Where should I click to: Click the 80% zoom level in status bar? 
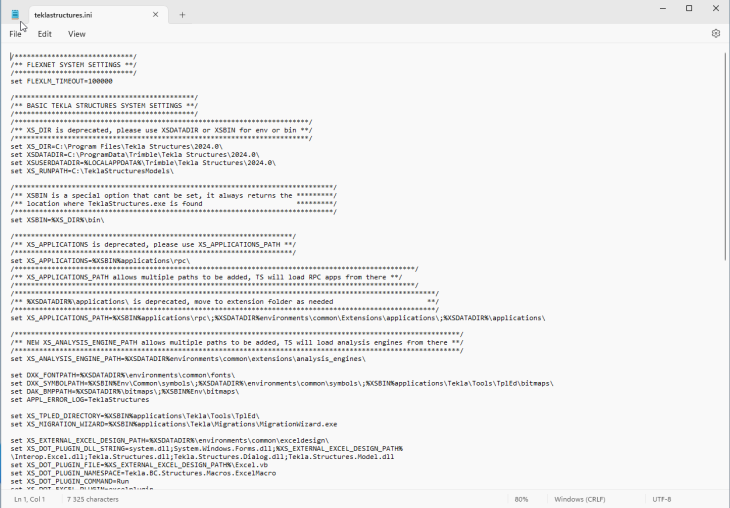(521, 499)
